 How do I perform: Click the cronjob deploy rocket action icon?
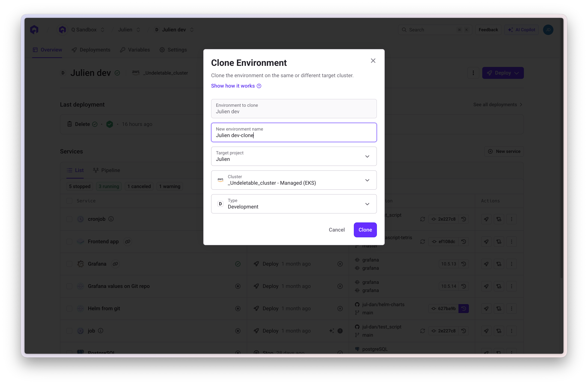click(x=486, y=219)
